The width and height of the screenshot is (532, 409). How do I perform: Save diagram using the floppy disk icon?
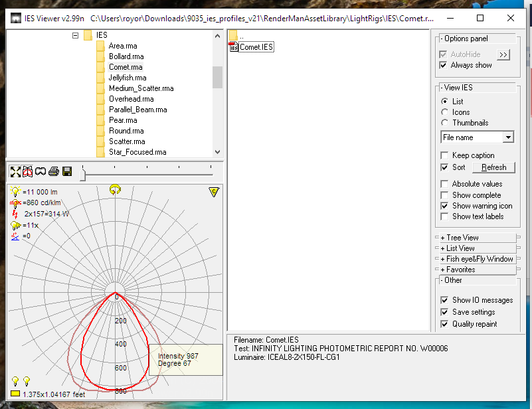click(67, 171)
